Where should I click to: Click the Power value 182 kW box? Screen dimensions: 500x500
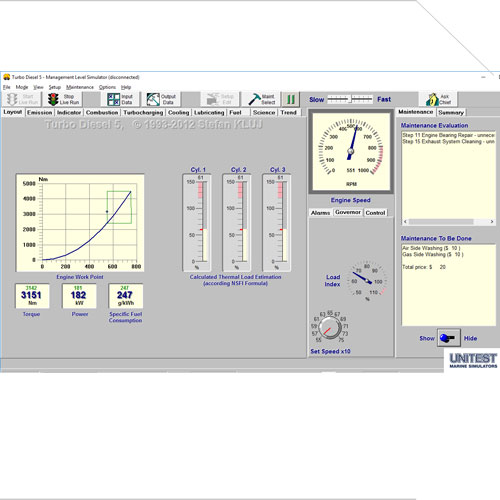79,296
